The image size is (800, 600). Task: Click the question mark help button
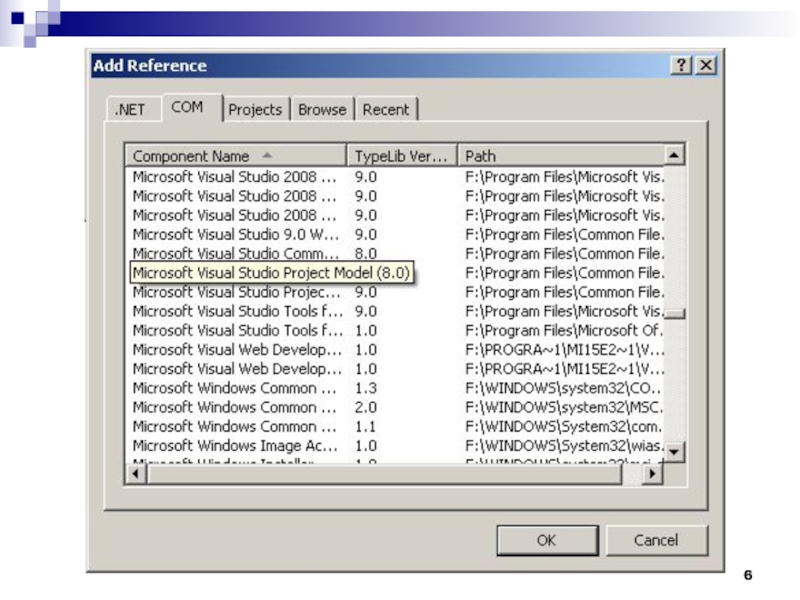click(x=681, y=65)
